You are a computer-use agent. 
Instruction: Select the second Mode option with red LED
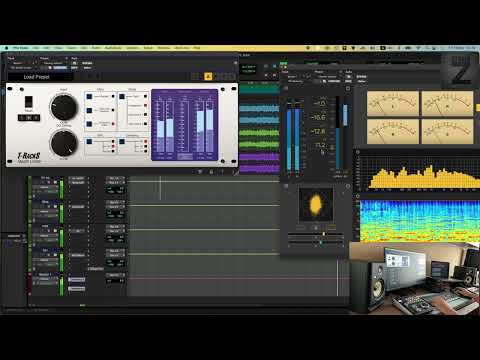coord(145,106)
